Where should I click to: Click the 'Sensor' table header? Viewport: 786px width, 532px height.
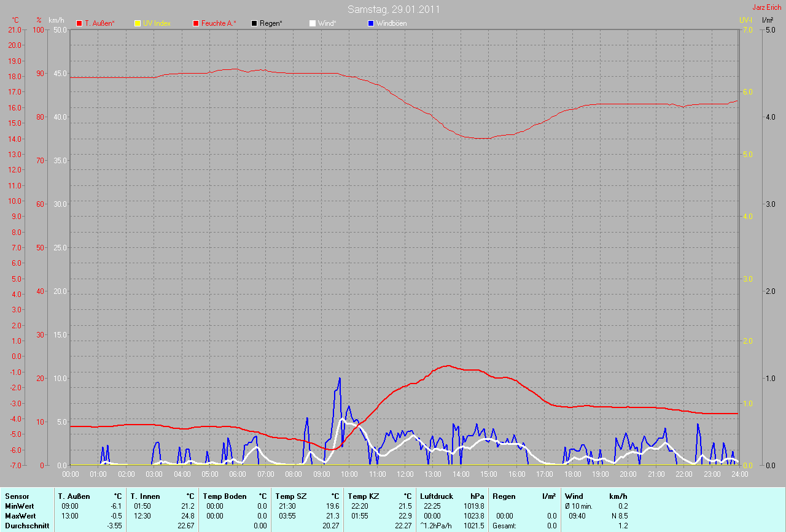(x=17, y=496)
